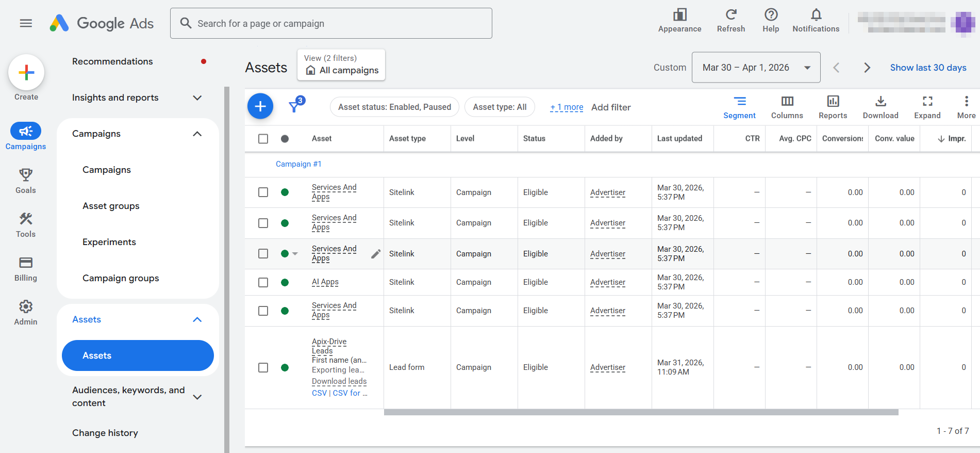Select Campaigns submenu item
980x453 pixels.
107,170
